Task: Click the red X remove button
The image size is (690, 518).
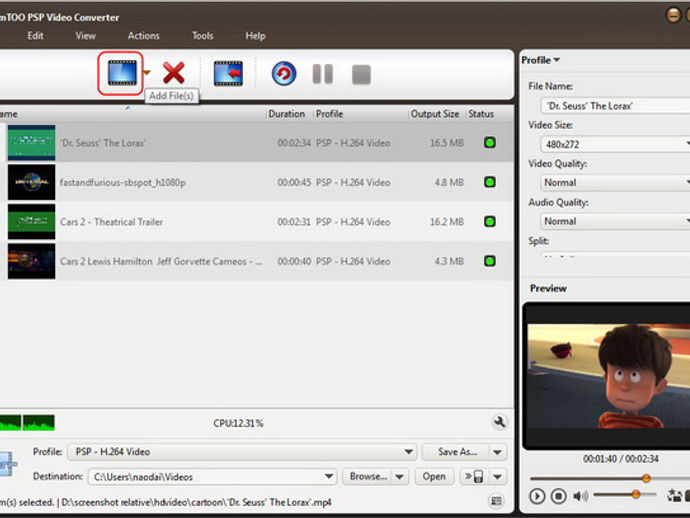Action: coord(173,73)
